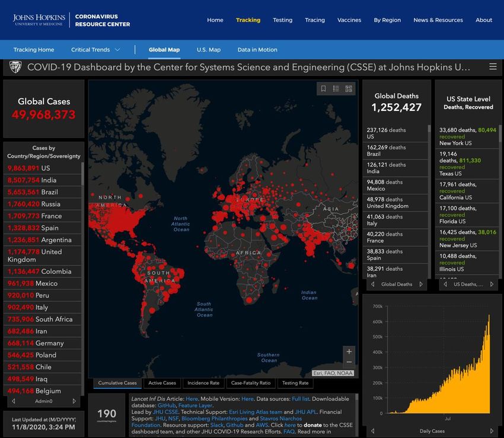Click the country cases list scrollbar
The height and width of the screenshot is (438, 504).
82,174
